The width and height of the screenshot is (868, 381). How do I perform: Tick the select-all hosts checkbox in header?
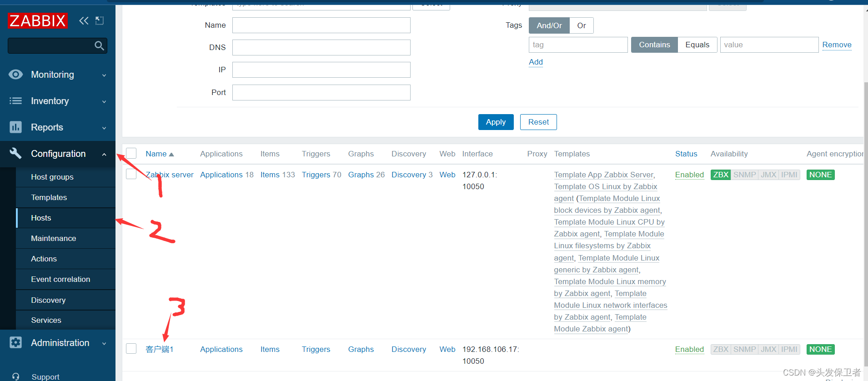[131, 153]
